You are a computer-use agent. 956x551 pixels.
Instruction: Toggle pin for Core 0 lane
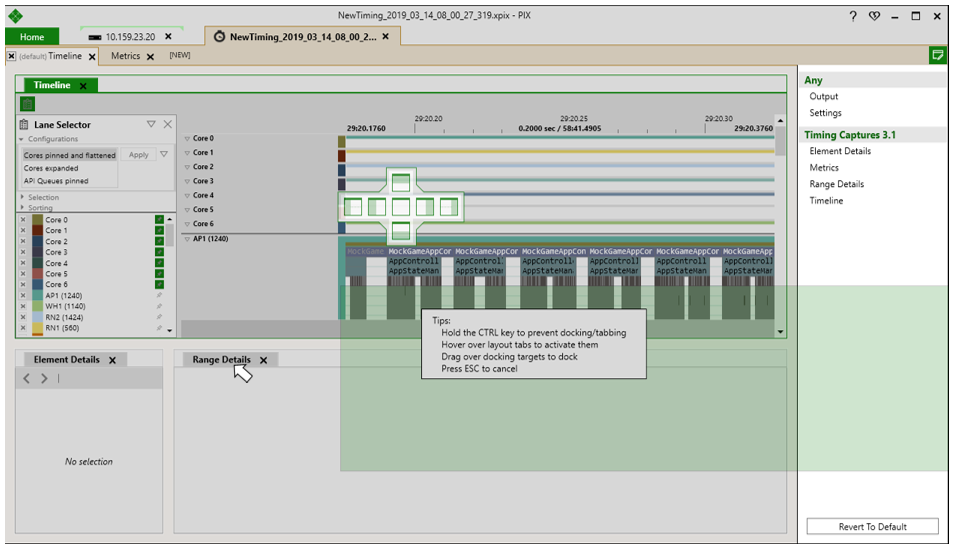pos(159,219)
